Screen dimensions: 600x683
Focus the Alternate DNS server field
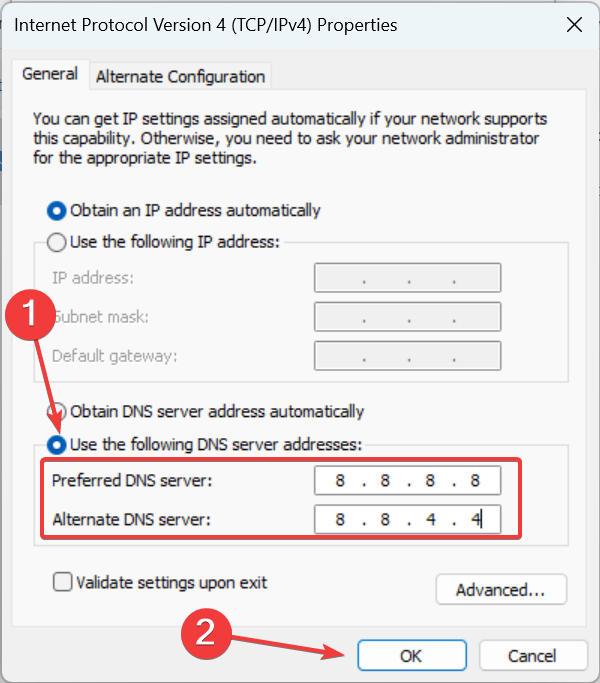point(407,519)
